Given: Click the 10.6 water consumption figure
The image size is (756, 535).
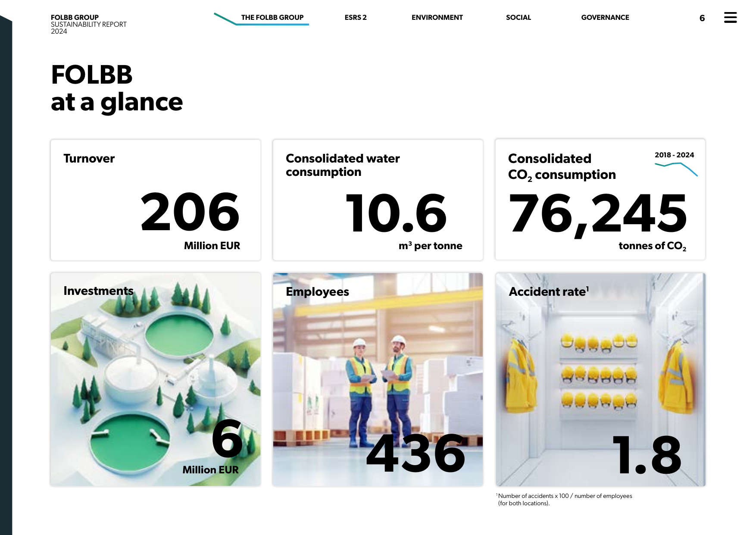Looking at the screenshot, I should point(396,213).
